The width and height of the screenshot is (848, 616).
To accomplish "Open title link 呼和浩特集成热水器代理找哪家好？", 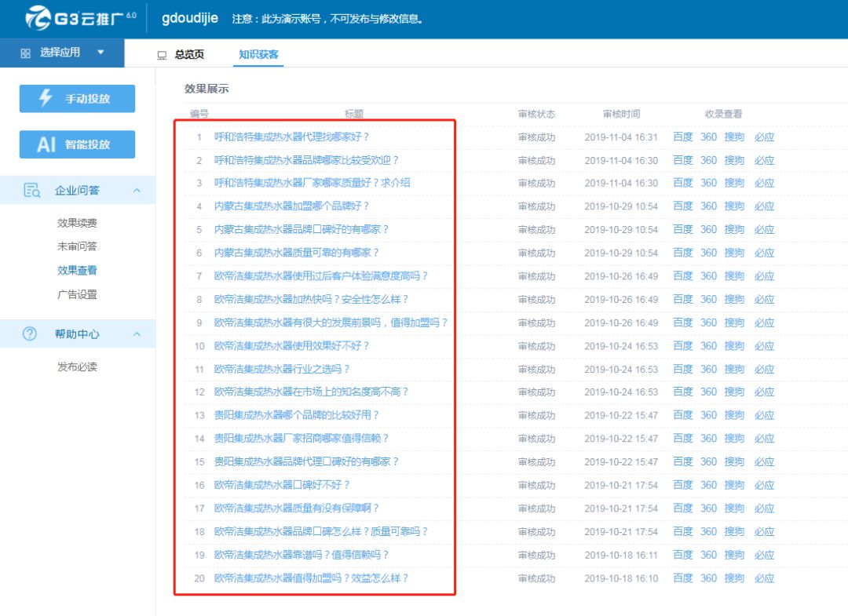I will click(x=291, y=137).
